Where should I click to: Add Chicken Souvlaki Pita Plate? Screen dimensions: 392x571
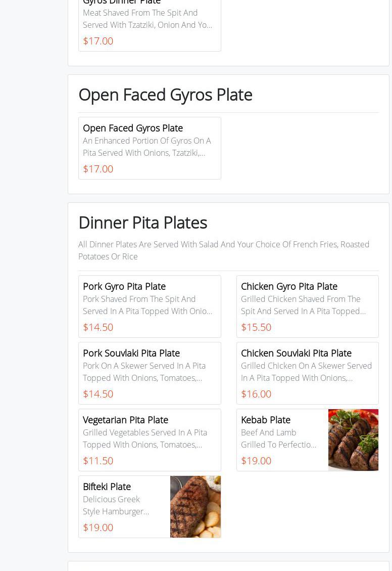point(308,373)
